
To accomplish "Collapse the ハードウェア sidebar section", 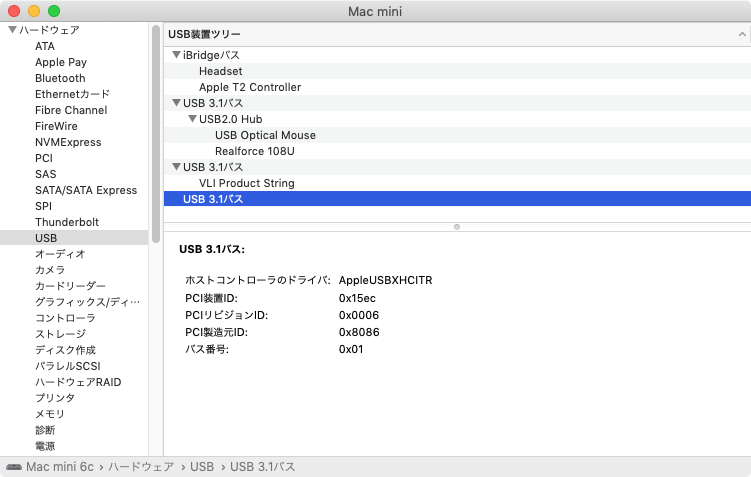I will click(x=12, y=30).
